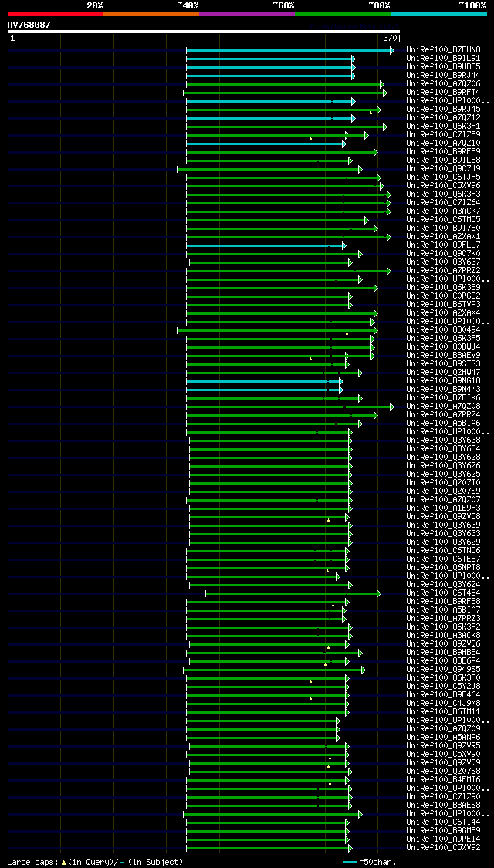This screenshot has width=494, height=868.
Task: Click the cyan ~100% identity legend segment
Action: pos(439,13)
